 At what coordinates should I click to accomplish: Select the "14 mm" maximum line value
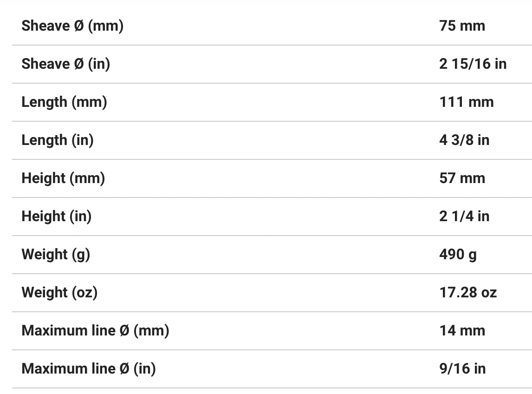[462, 331]
